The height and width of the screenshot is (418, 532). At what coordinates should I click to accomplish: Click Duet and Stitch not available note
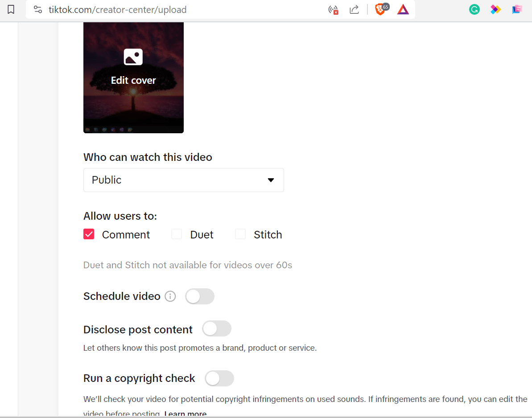(188, 265)
